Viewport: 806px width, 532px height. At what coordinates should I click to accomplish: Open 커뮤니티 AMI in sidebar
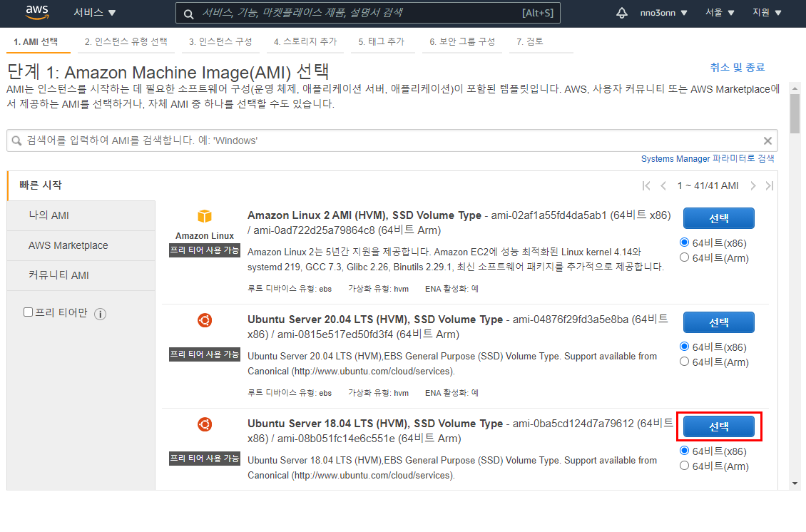[81, 275]
